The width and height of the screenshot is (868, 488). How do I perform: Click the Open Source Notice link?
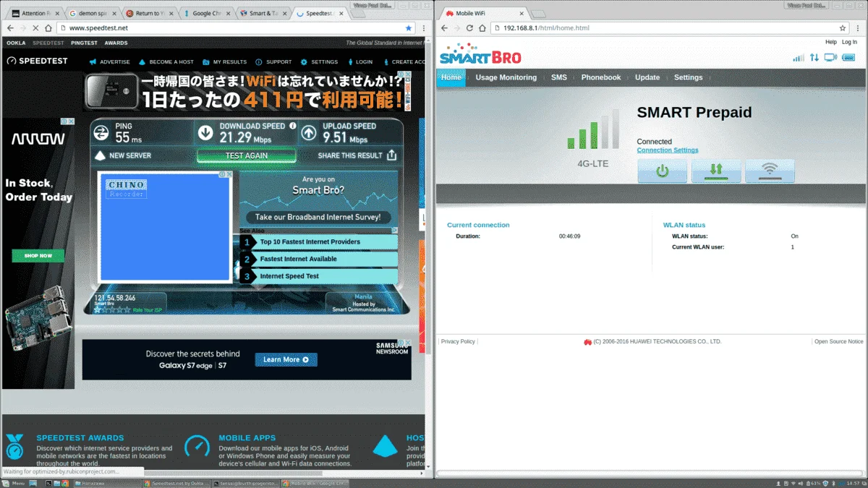838,341
